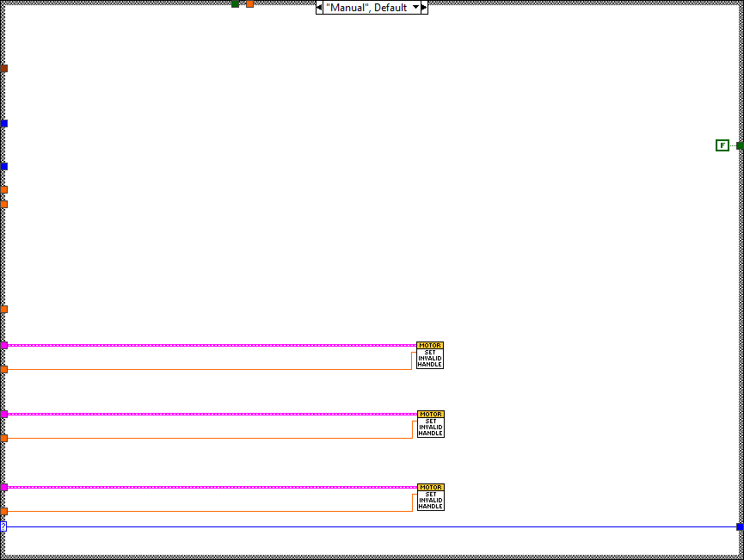Go to the next case with right arrow

tap(424, 7)
